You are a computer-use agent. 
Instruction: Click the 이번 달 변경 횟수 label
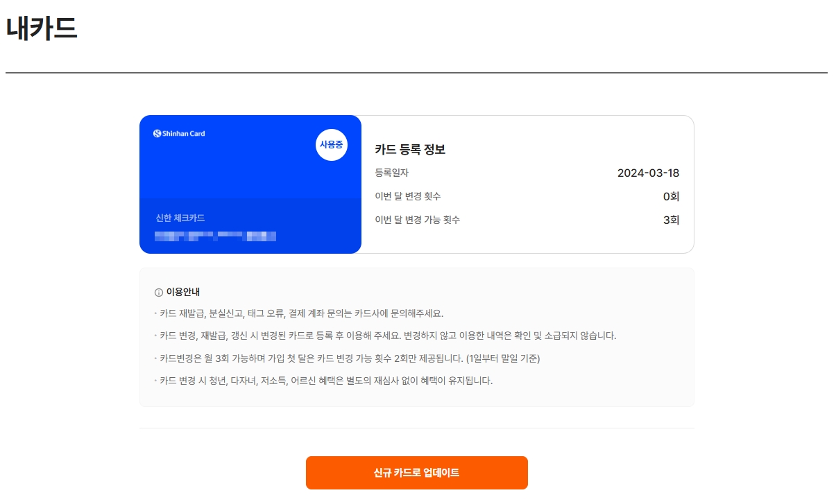click(x=408, y=196)
